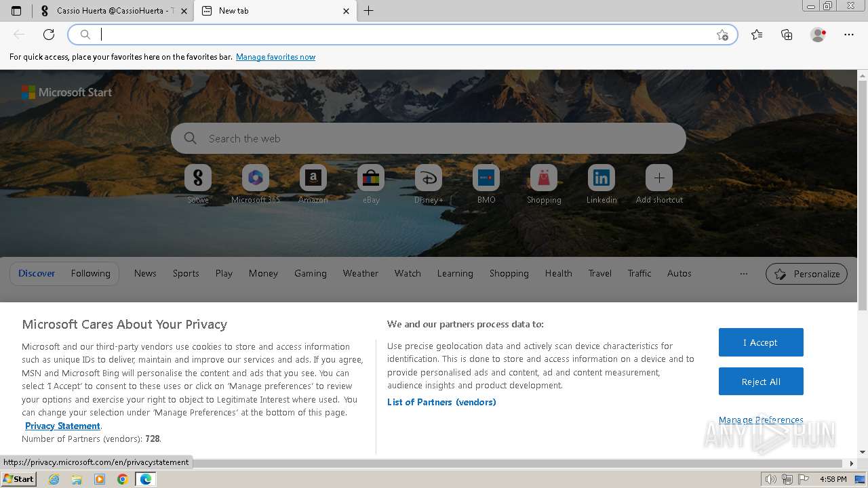Open the user profile icon
868x488 pixels.
[818, 35]
